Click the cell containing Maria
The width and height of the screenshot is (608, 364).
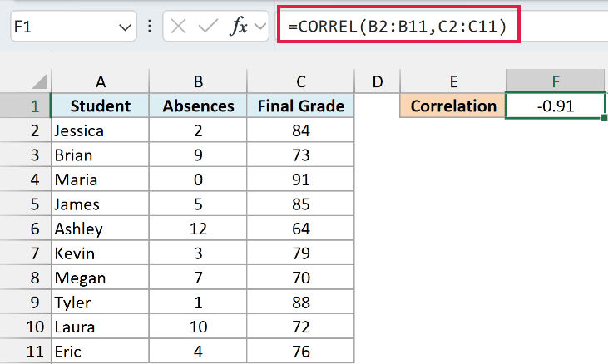[101, 180]
